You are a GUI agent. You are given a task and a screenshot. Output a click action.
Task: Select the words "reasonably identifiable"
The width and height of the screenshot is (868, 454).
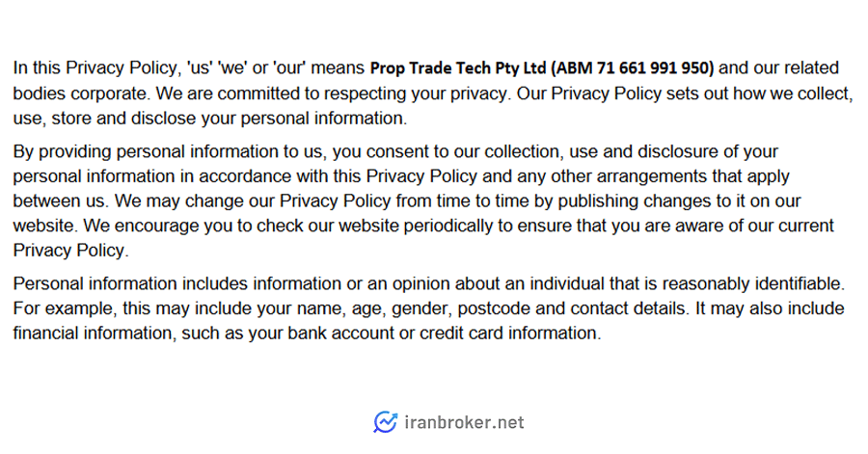(753, 283)
